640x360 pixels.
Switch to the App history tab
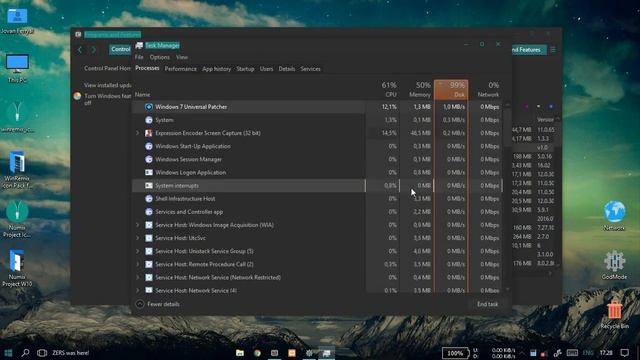pos(216,69)
